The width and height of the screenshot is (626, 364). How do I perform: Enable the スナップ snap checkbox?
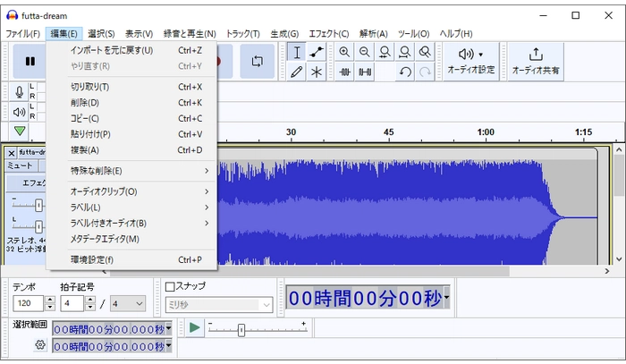pyautogui.click(x=171, y=286)
